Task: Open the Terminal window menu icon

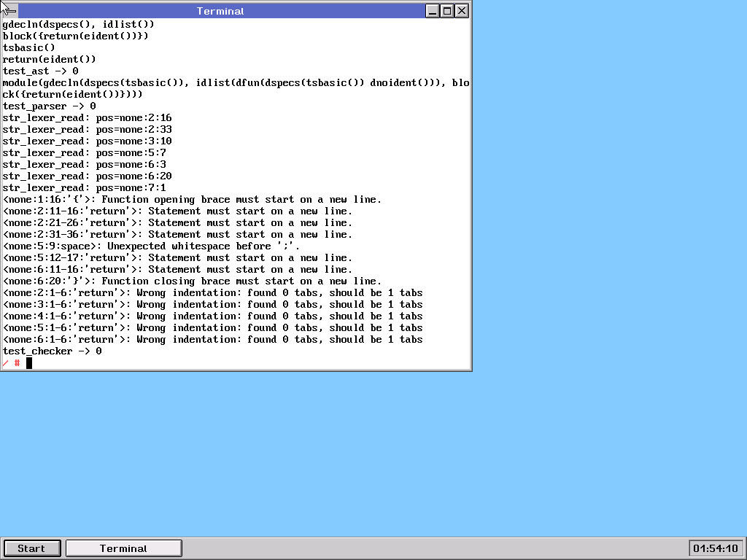Action: [x=9, y=11]
